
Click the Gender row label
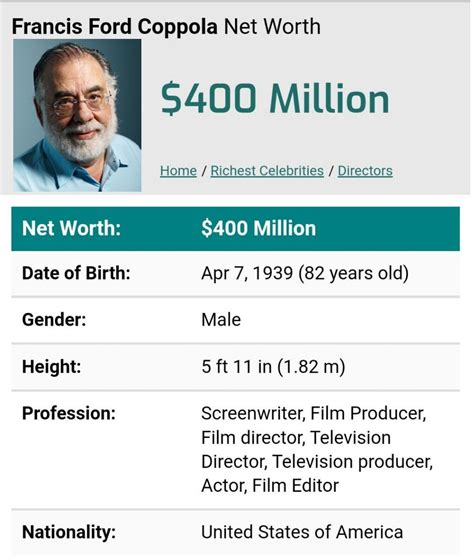[54, 320]
